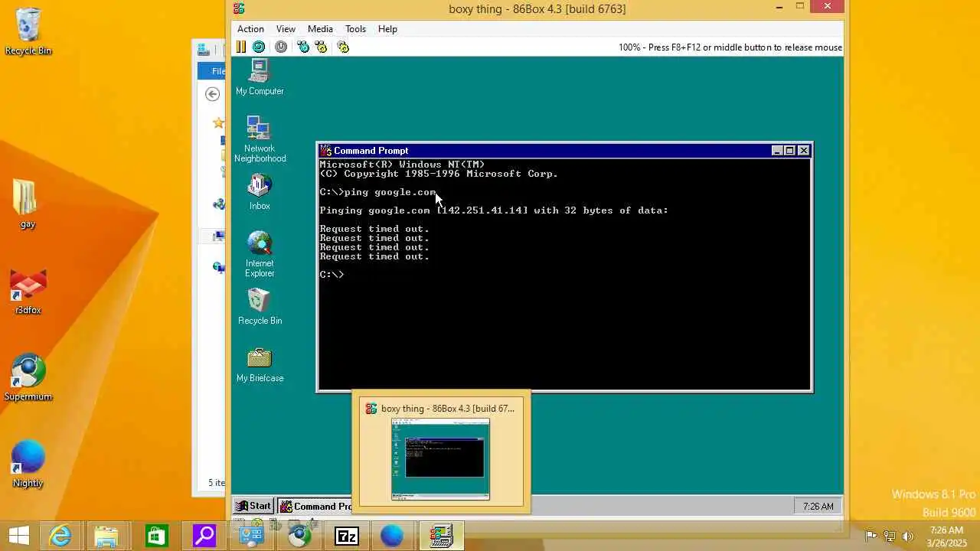980x551 pixels.
Task: Minimize the 86Box window
Action: point(779,7)
